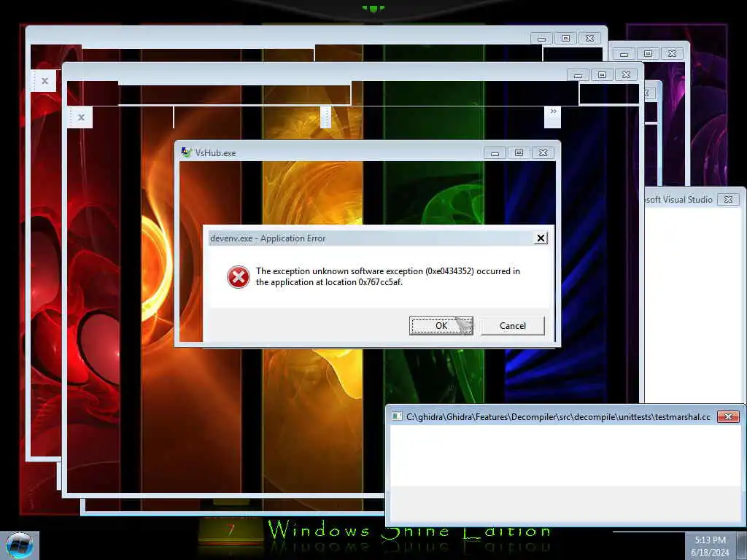Maximize the untitled window containing the » chevron
This screenshot has height=560, width=747.
[602, 75]
